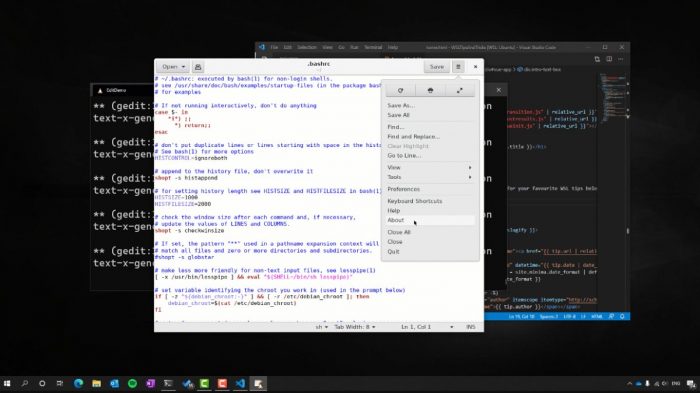Click the HISTSIZE=1000 line in editor

click(x=176, y=197)
